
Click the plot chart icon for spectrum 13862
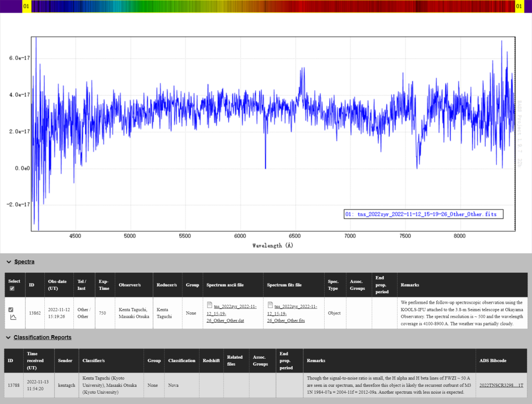(13, 317)
